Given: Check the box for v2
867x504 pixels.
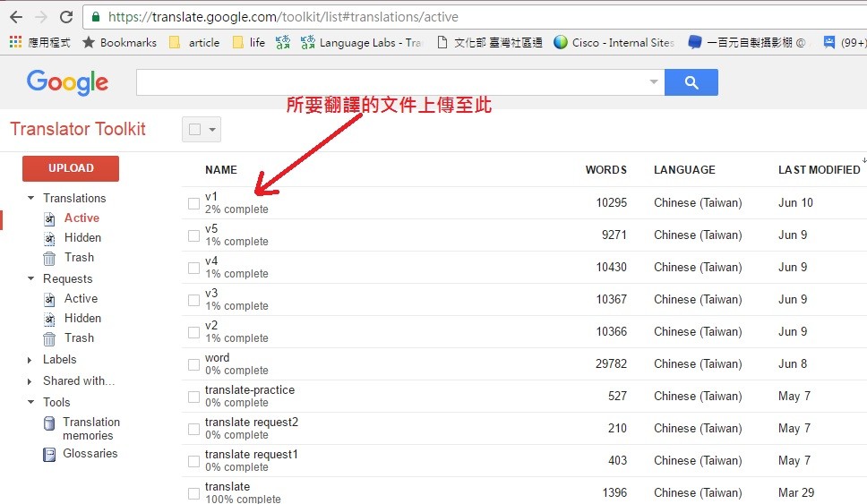Looking at the screenshot, I should [193, 332].
